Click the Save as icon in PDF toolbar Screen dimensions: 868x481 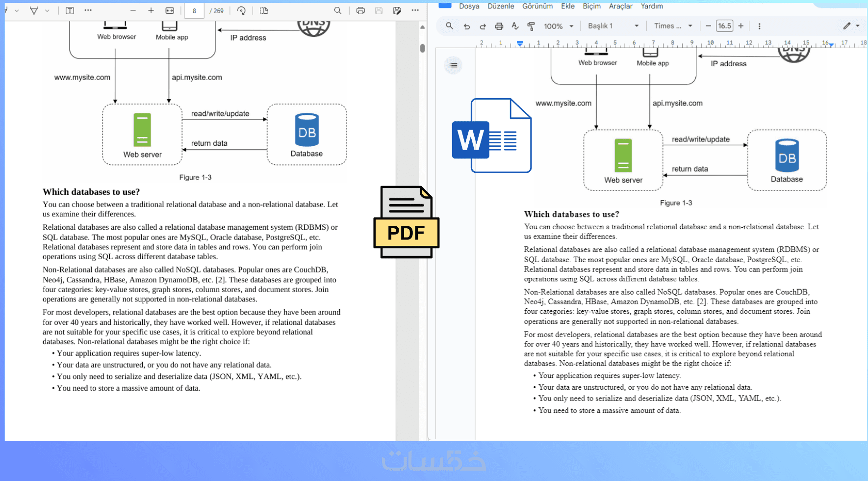point(397,10)
